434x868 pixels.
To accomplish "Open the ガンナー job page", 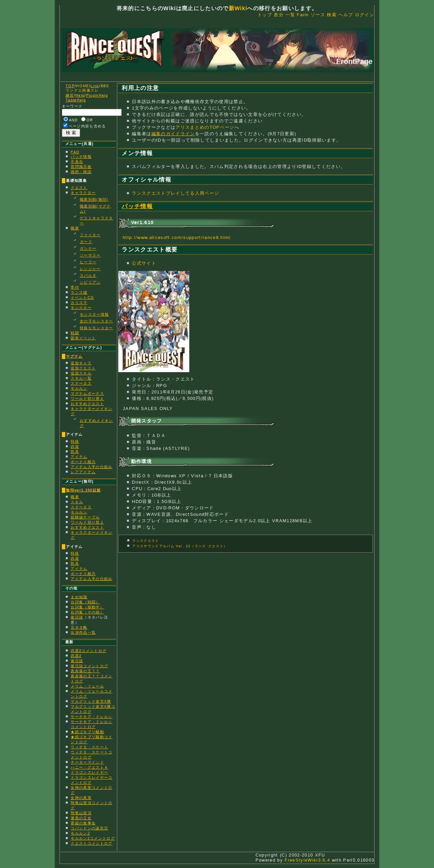I will [88, 249].
